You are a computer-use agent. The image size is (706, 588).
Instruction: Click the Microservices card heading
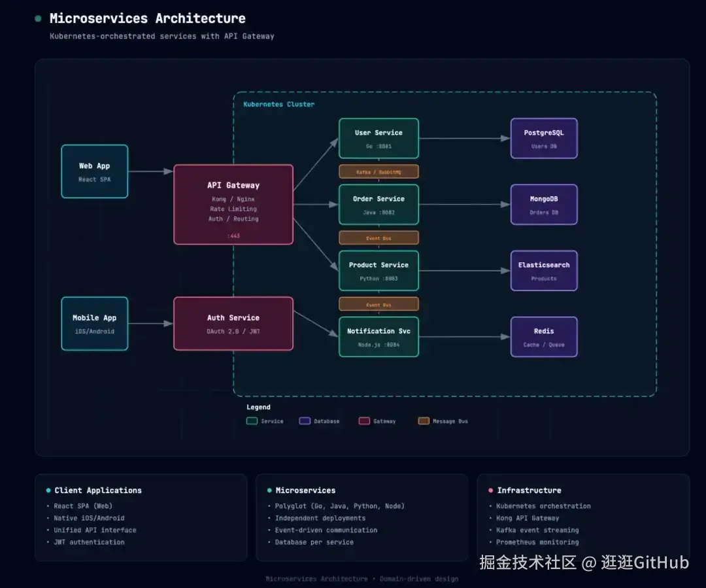305,491
